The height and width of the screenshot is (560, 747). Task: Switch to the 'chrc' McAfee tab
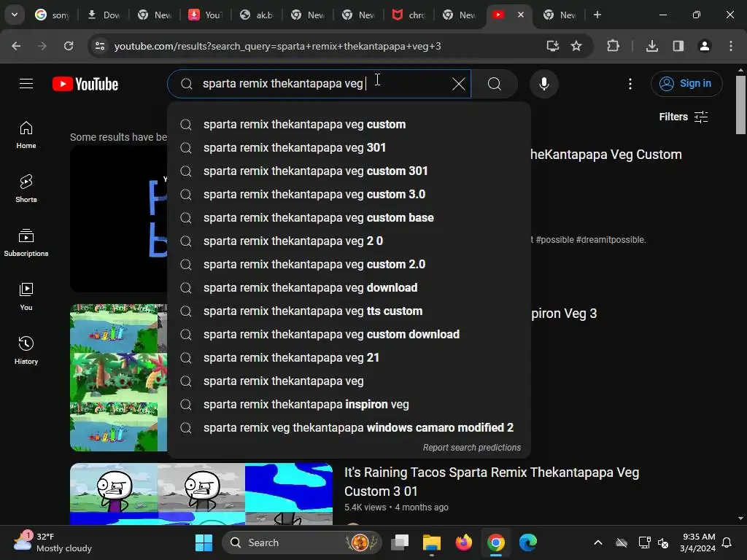pyautogui.click(x=410, y=15)
